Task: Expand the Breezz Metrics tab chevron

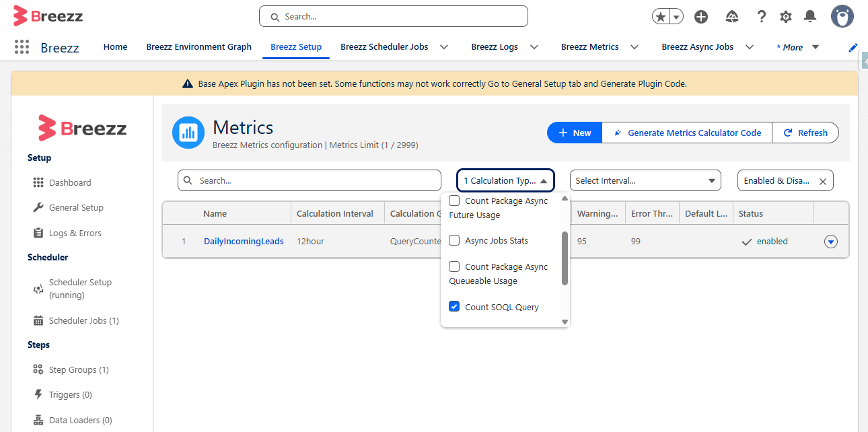Action: click(634, 47)
